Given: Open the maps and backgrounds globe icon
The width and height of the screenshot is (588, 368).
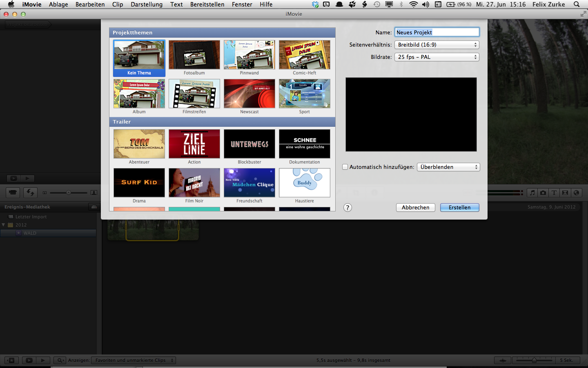Looking at the screenshot, I should 576,193.
